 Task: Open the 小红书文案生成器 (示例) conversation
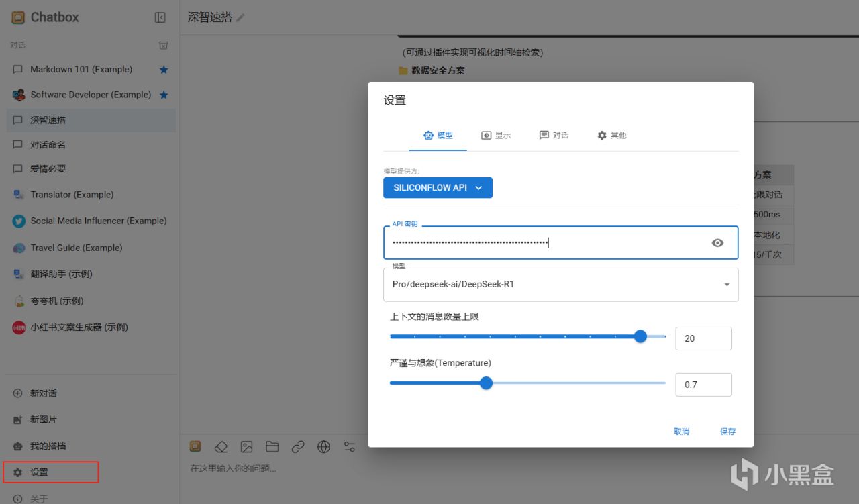(x=90, y=327)
